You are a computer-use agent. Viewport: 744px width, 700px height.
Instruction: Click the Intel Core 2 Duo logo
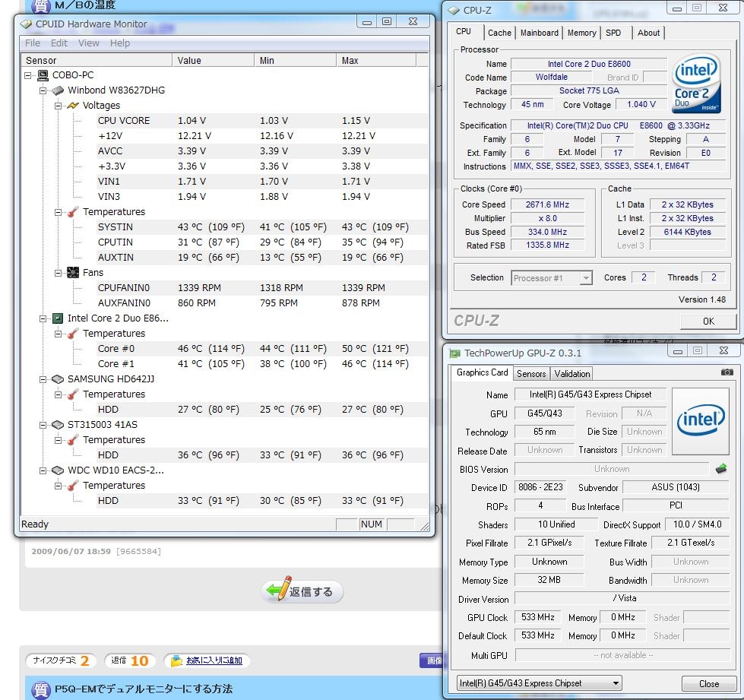(695, 84)
